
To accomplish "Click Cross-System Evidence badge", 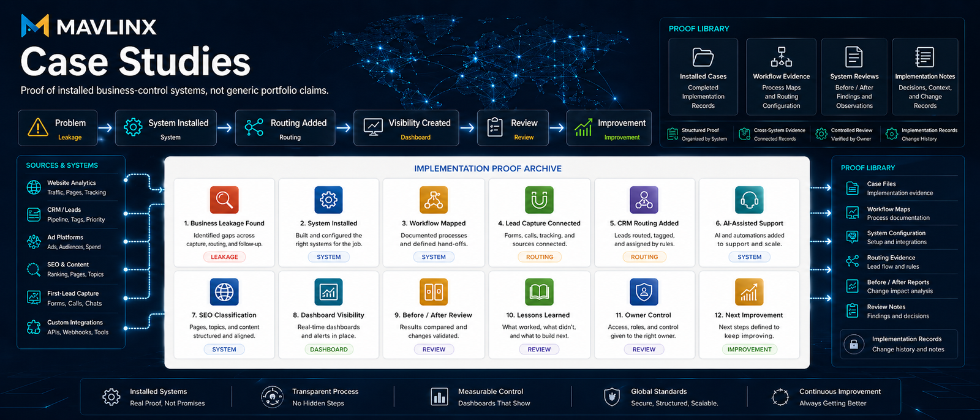I will click(x=772, y=134).
